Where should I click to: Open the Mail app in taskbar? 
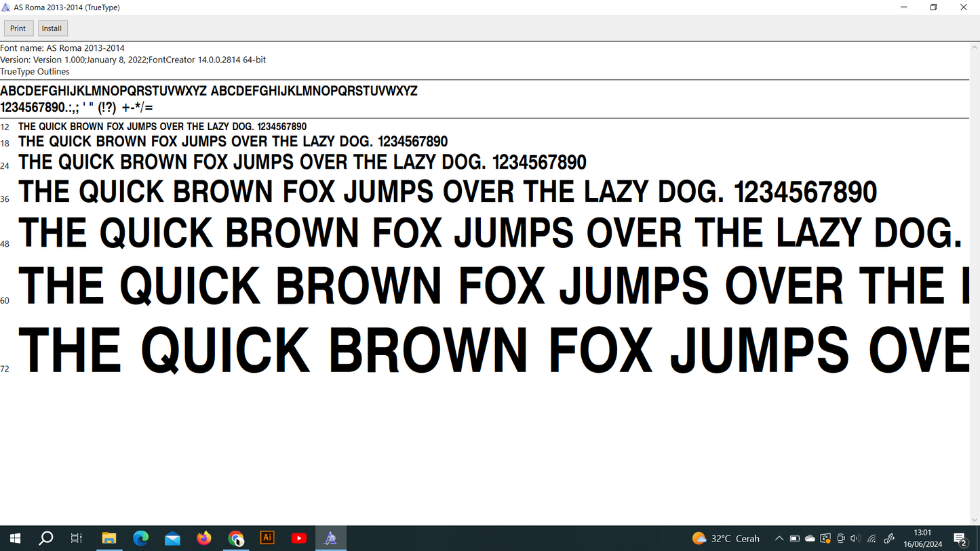[x=172, y=538]
